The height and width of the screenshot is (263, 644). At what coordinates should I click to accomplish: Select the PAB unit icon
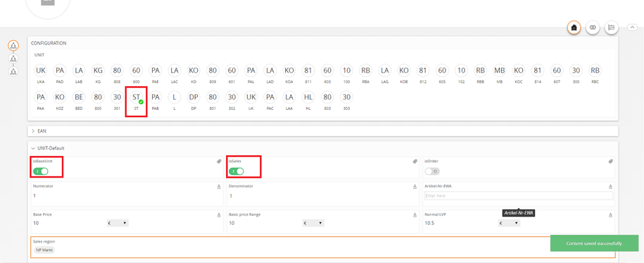click(156, 97)
